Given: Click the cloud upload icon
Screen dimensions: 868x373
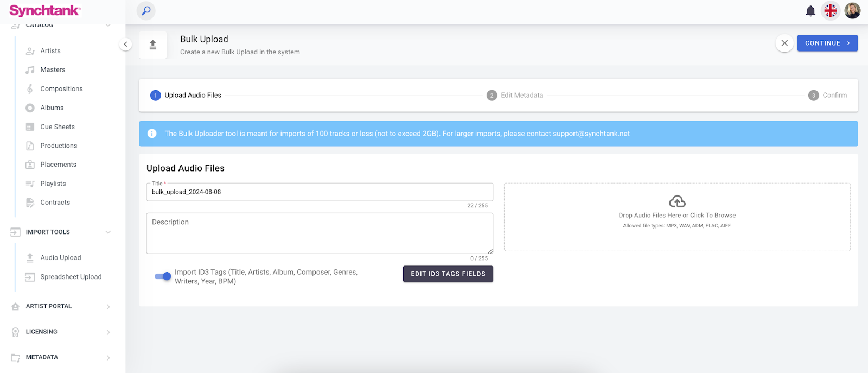Looking at the screenshot, I should 677,201.
